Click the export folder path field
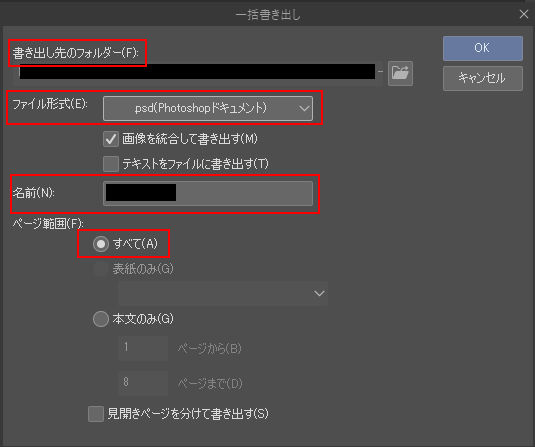 (x=196, y=72)
